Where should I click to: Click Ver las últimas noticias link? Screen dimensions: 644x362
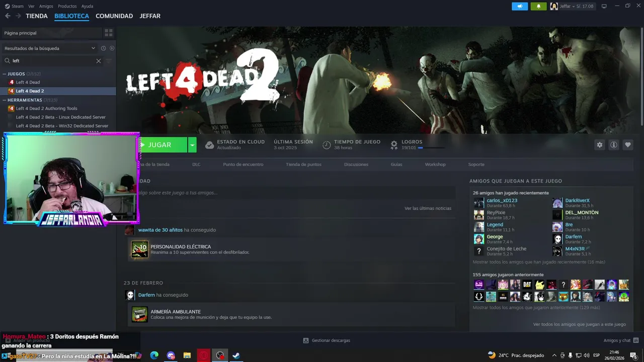[x=428, y=208]
